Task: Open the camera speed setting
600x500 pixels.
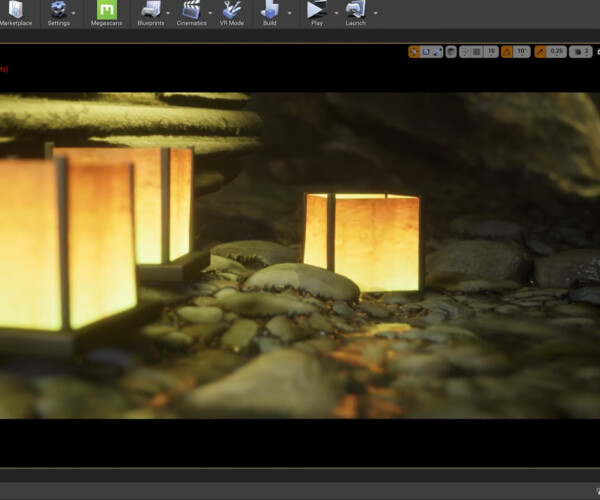Action: point(583,51)
